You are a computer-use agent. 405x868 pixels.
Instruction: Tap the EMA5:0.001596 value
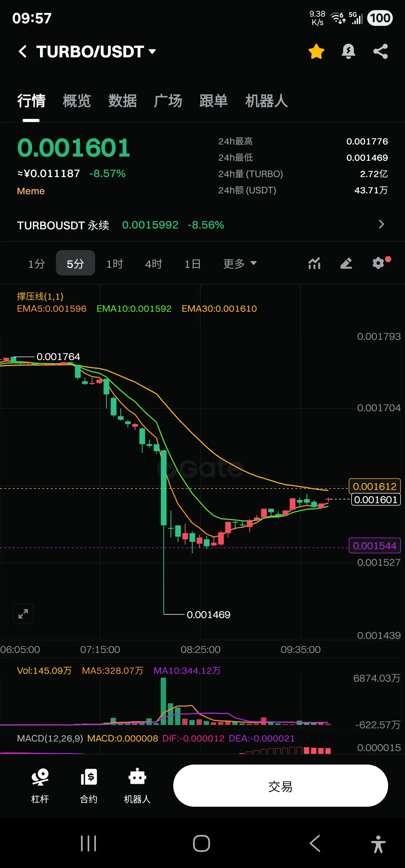coord(51,309)
